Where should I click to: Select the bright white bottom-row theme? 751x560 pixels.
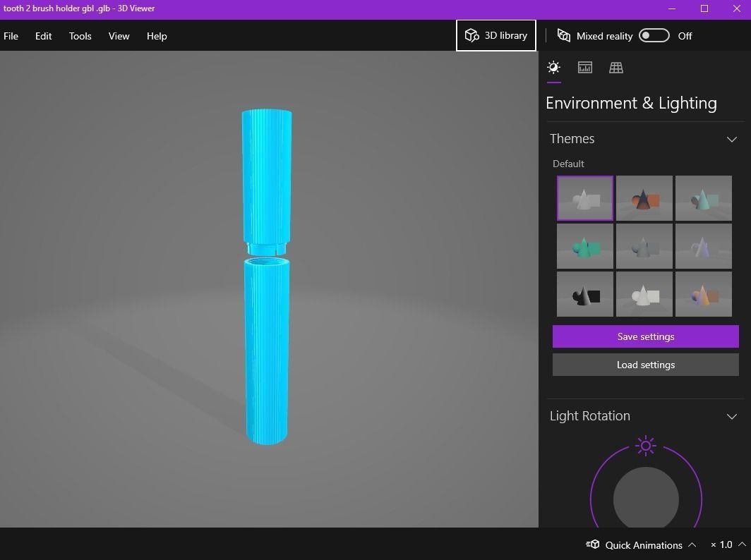pos(644,294)
